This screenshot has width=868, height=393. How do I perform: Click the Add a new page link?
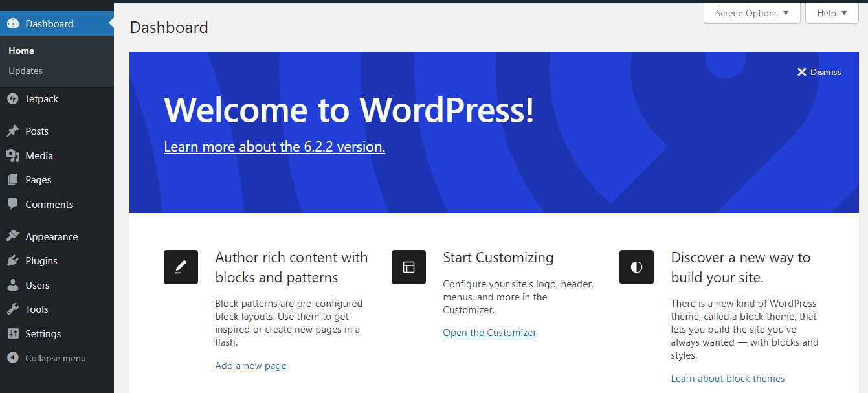click(250, 366)
